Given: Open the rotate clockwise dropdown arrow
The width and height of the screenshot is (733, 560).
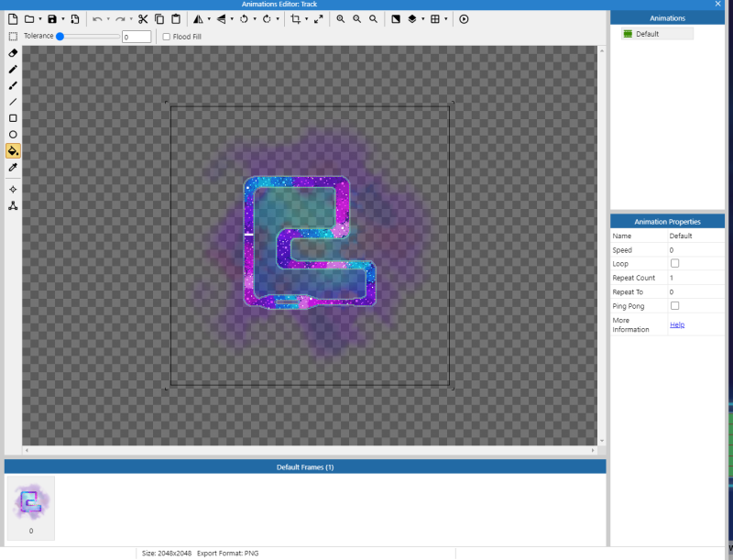Looking at the screenshot, I should (278, 19).
